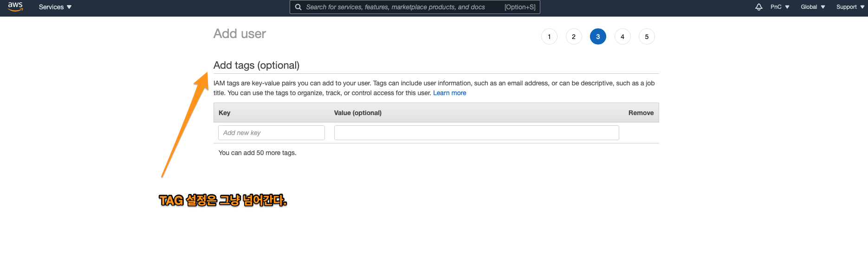
Task: Select the highlighted step 3 indicator
Action: tap(598, 37)
